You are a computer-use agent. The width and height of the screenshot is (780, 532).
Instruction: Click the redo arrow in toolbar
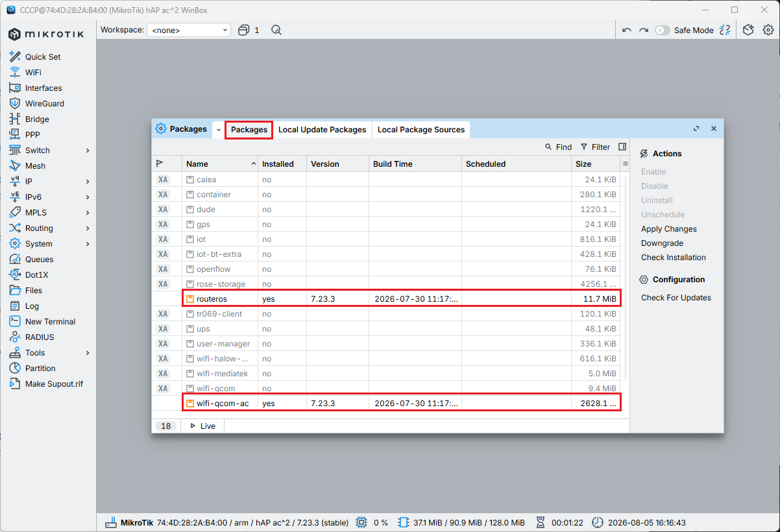pyautogui.click(x=644, y=30)
